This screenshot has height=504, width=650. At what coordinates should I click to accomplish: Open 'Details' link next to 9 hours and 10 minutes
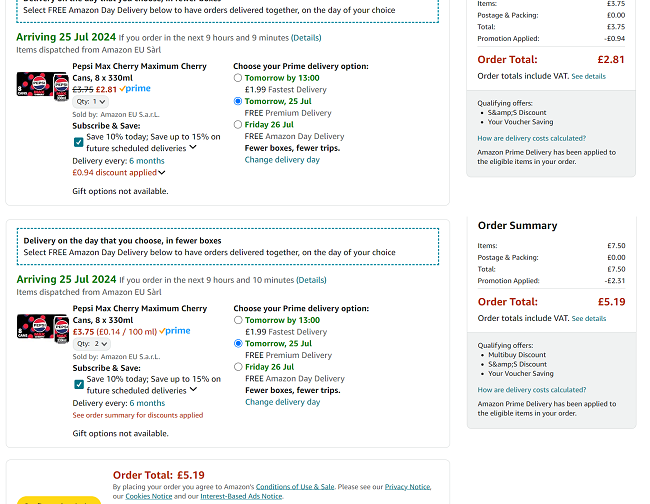tap(310, 281)
